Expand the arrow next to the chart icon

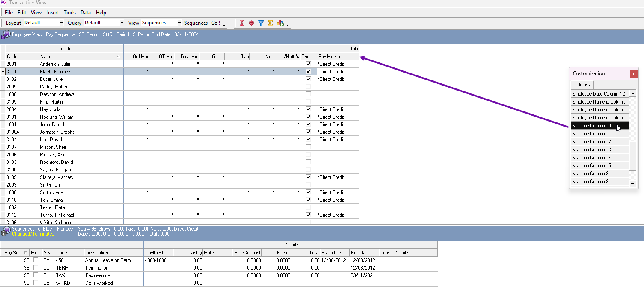click(x=288, y=24)
